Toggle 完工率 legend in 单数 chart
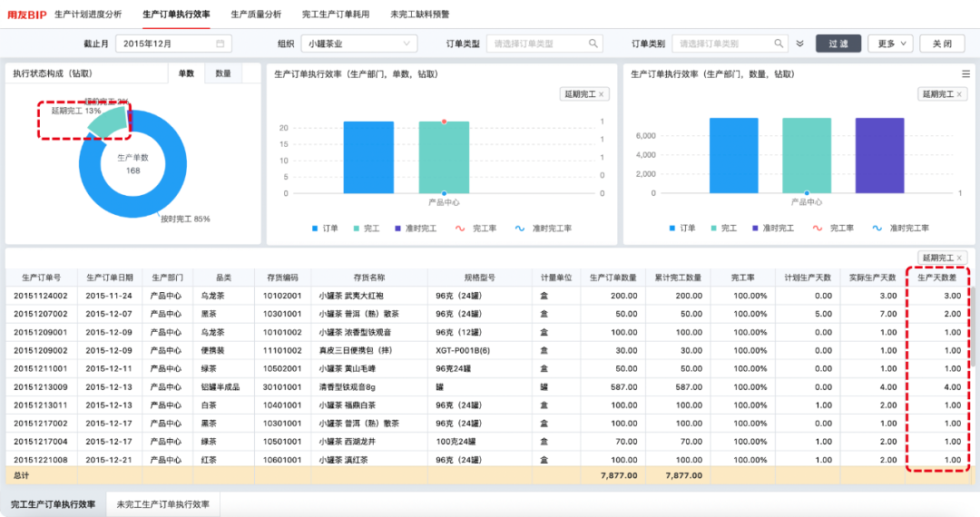This screenshot has height=517, width=980. tap(476, 229)
